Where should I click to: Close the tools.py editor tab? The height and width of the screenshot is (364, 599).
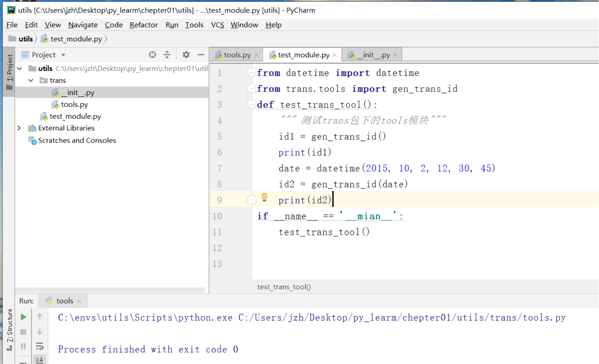click(x=257, y=55)
